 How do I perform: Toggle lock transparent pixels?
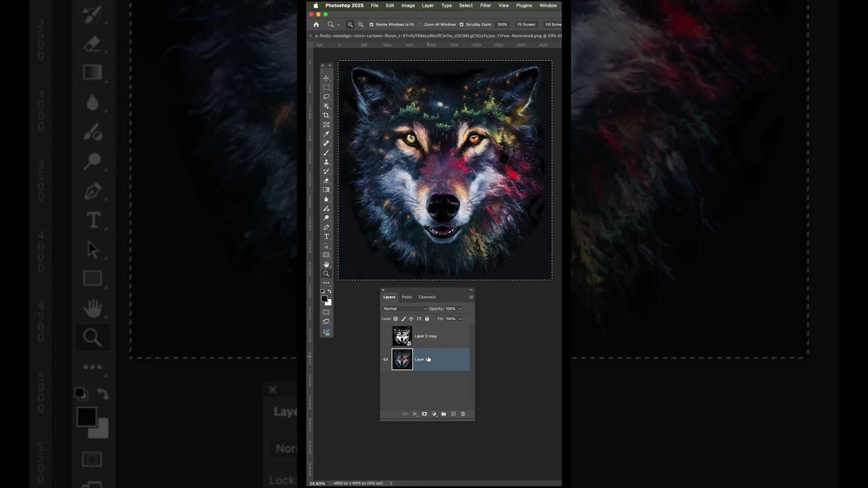[395, 319]
